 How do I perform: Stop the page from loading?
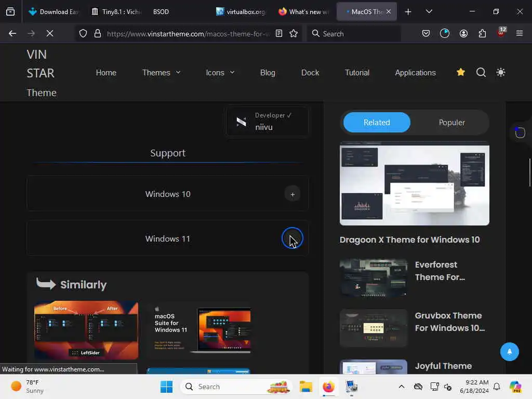coord(50,33)
